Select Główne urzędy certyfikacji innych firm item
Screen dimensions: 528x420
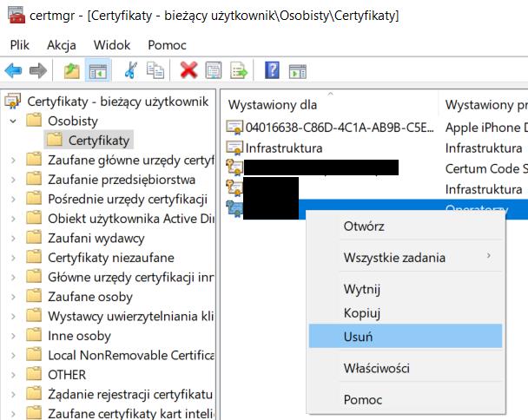pyautogui.click(x=130, y=277)
